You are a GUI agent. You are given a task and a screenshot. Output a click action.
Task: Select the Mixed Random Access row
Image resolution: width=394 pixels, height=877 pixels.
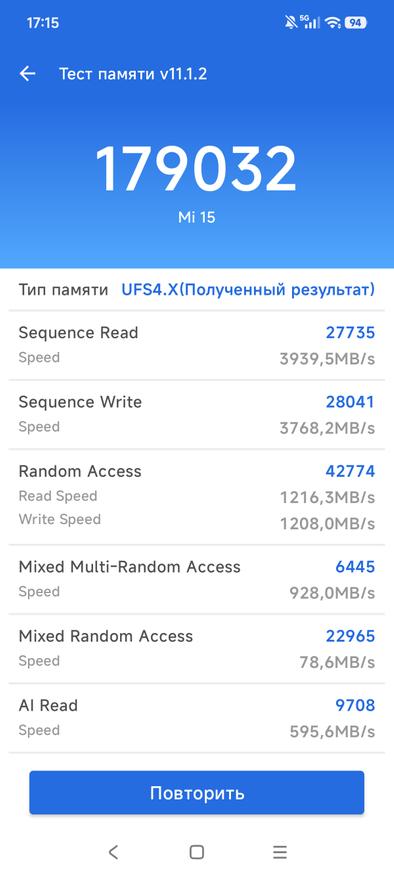[x=196, y=649]
